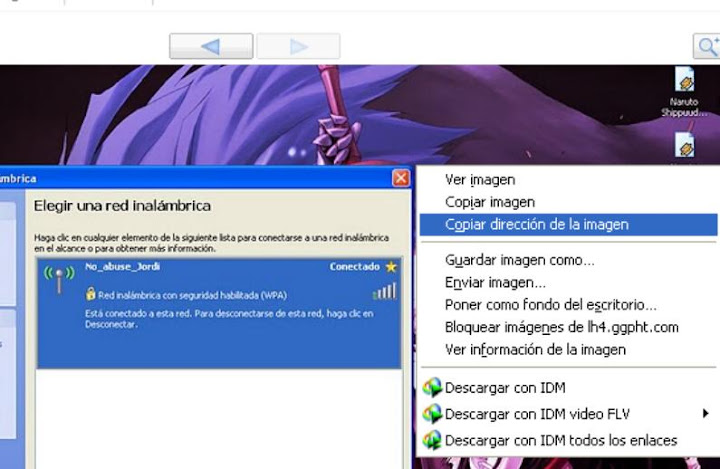Click the magnifier zoom icon
The width and height of the screenshot is (720, 469).
tap(707, 46)
